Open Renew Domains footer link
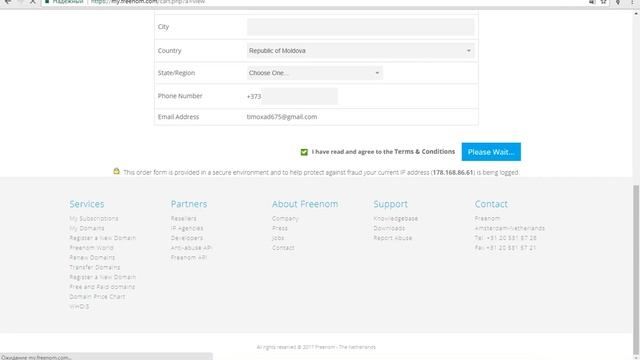640x360 pixels. [x=92, y=258]
